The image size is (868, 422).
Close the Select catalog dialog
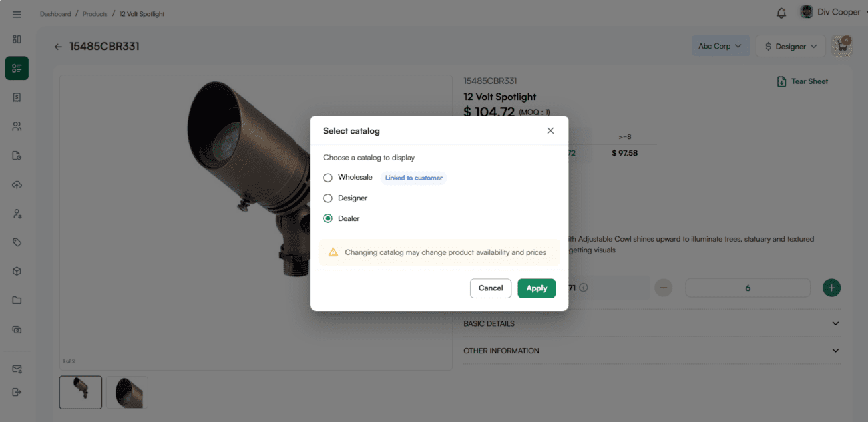pyautogui.click(x=550, y=131)
